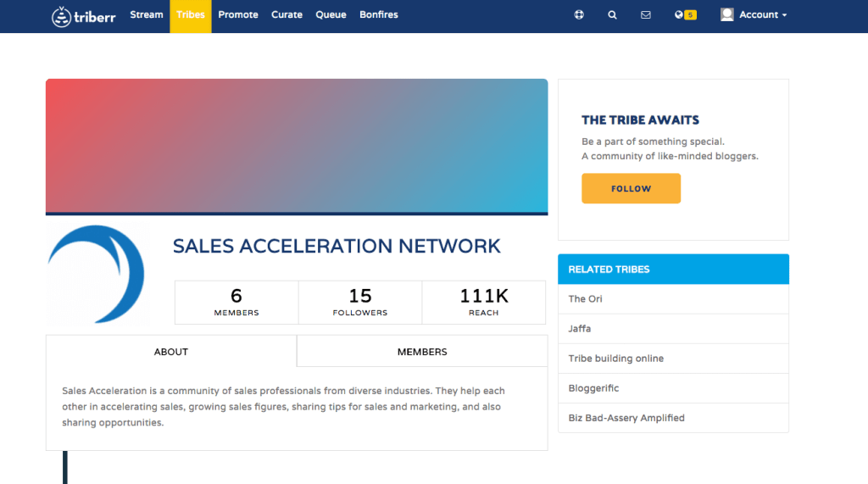Open Biz Bad-Assery Amplified tribe
This screenshot has width=868, height=484.
(x=626, y=418)
